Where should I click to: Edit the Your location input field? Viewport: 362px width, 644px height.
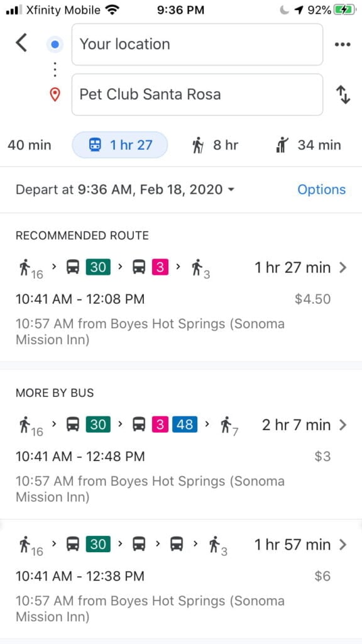(197, 45)
